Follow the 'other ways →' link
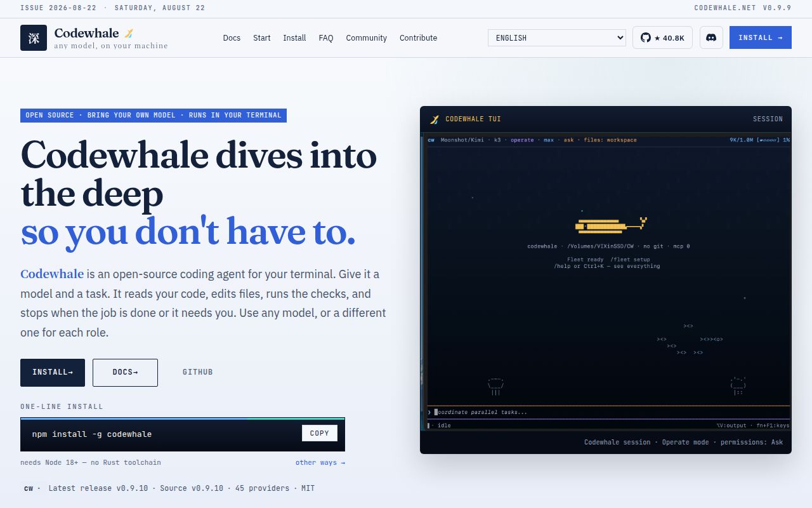 click(320, 462)
